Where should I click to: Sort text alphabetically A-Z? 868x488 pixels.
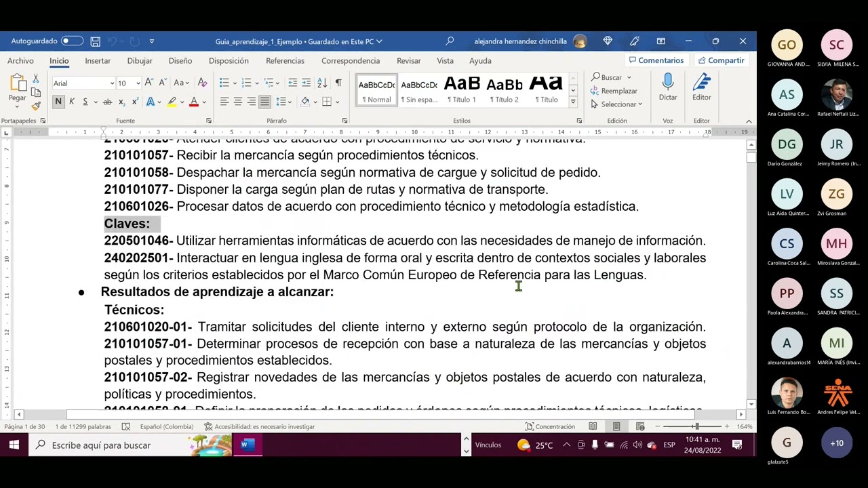coord(322,83)
